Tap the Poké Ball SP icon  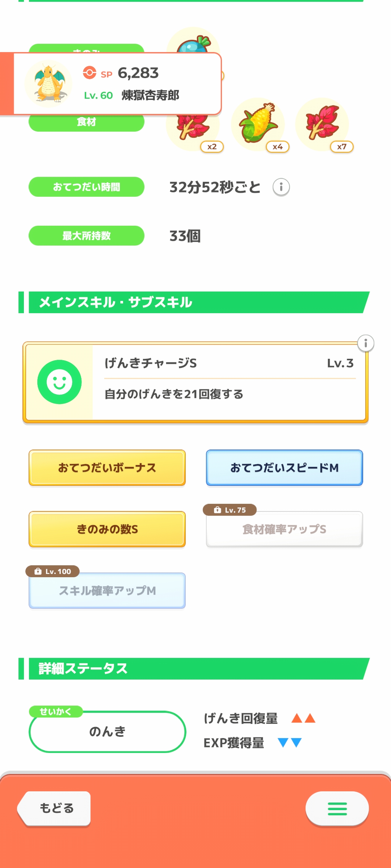point(89,73)
